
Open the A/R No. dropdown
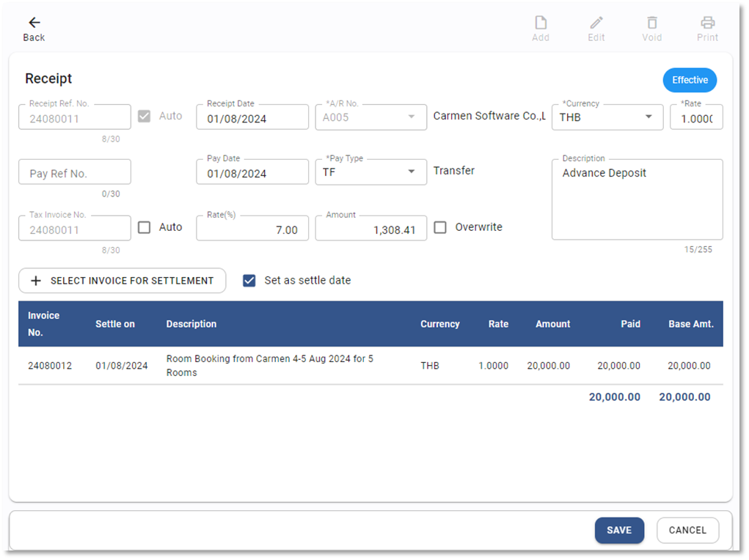point(412,117)
